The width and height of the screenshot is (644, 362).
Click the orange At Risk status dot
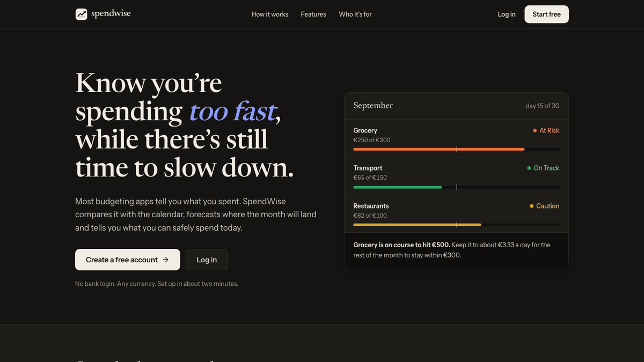(x=535, y=130)
